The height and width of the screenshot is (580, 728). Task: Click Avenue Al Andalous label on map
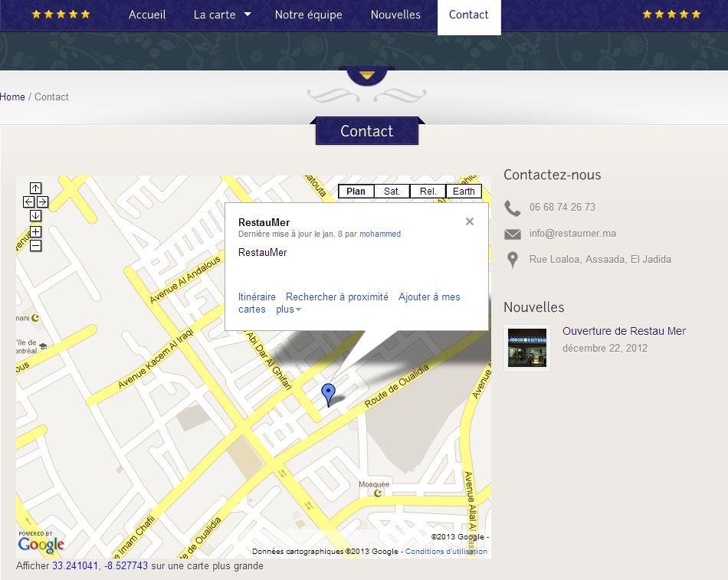[x=185, y=280]
